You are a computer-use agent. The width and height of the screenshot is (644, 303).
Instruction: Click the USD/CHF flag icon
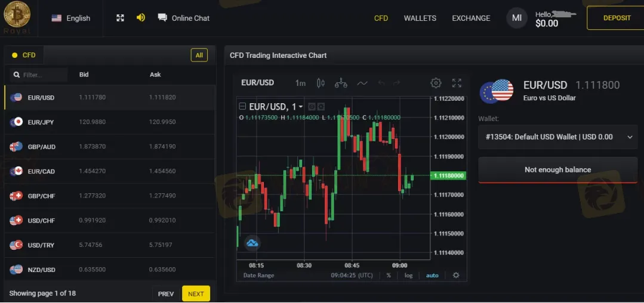(16, 221)
